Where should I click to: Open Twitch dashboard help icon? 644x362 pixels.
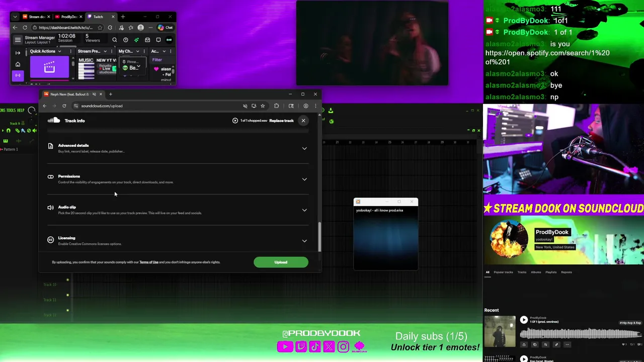126,40
